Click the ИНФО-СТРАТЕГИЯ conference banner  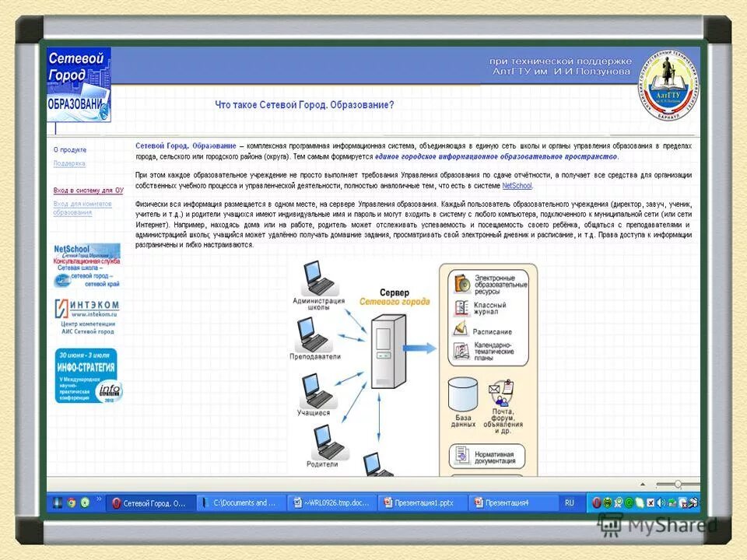point(88,376)
